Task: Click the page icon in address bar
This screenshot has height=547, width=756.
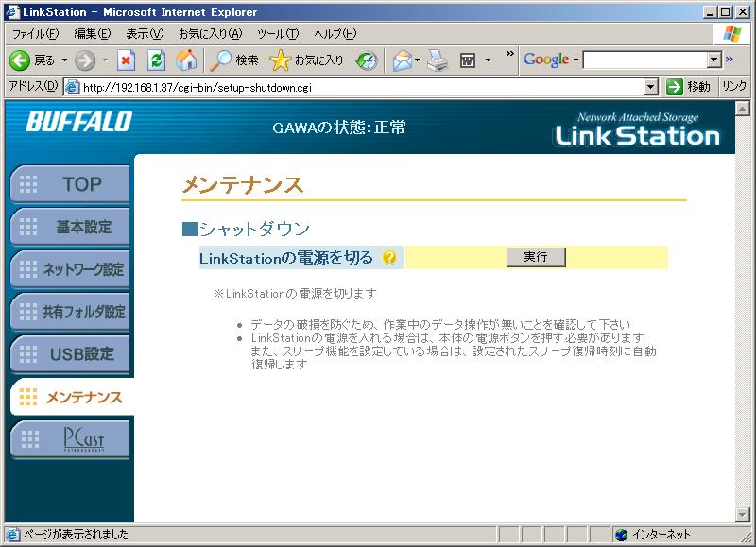Action: tap(73, 87)
